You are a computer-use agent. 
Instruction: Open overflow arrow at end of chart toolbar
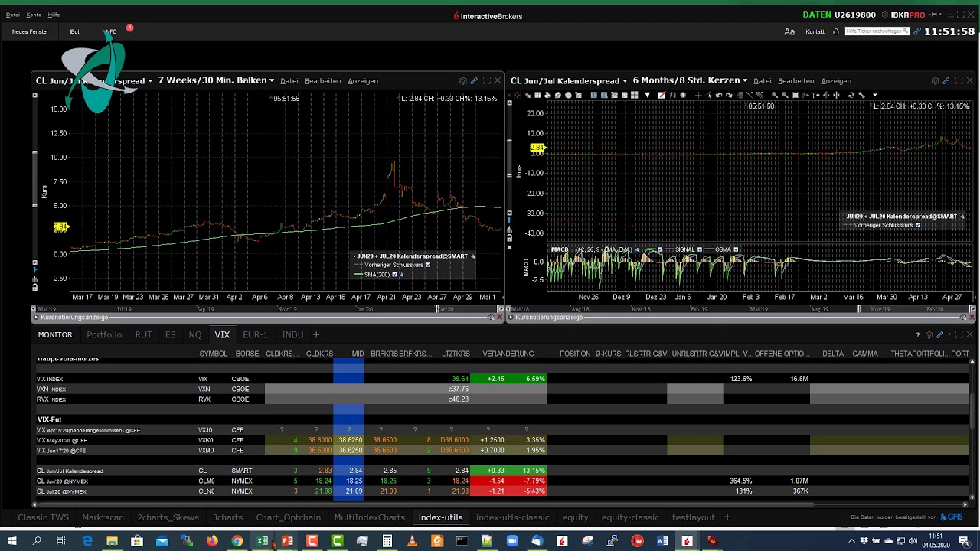coord(875,95)
